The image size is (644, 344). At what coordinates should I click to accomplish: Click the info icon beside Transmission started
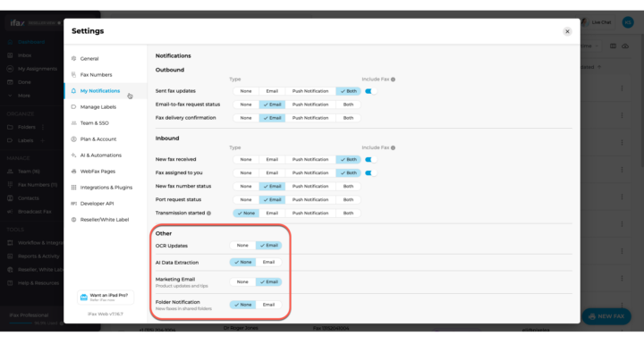(209, 213)
